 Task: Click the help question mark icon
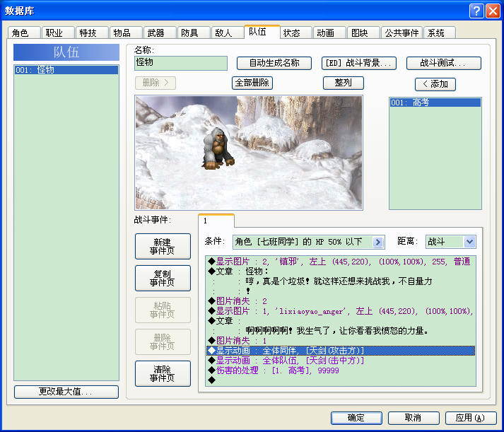(476, 11)
